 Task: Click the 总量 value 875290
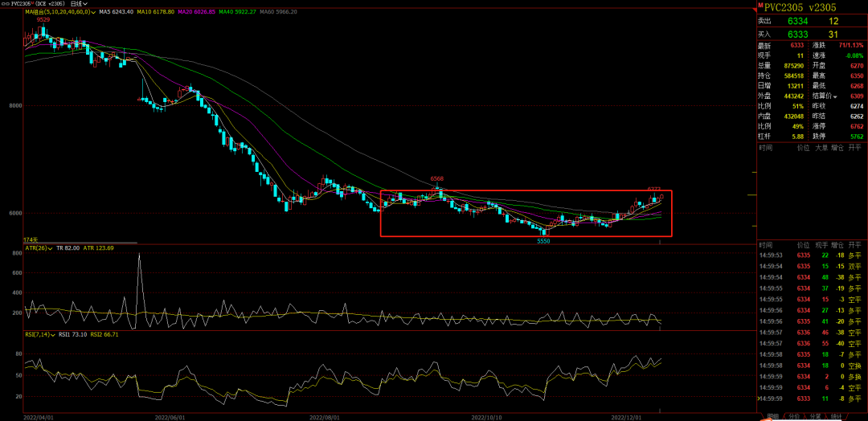[793, 65]
